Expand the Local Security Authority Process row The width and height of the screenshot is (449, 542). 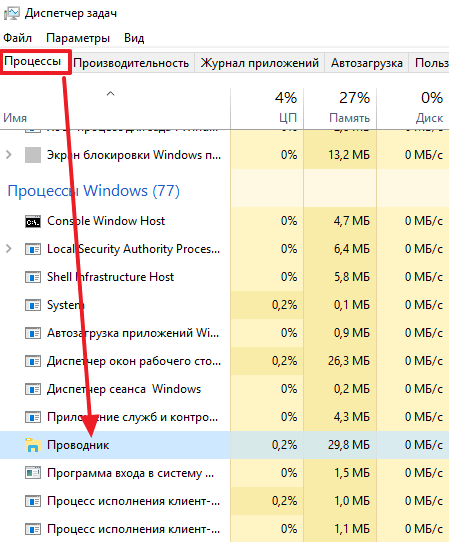click(x=9, y=249)
